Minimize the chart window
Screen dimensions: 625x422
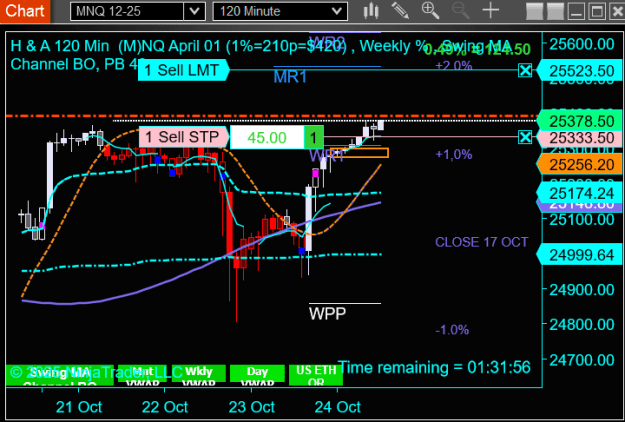click(576, 11)
